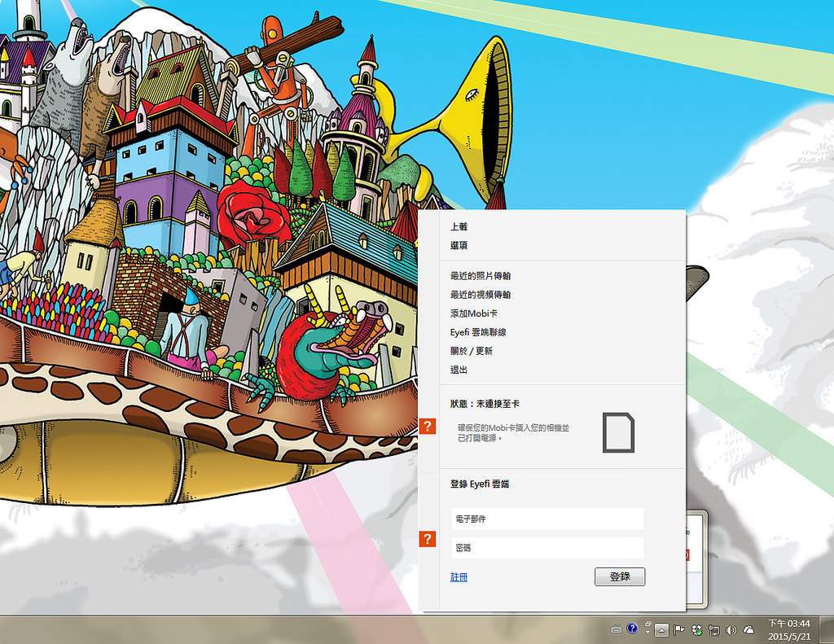Open the 選項 menu entry
The image size is (834, 644).
(459, 245)
